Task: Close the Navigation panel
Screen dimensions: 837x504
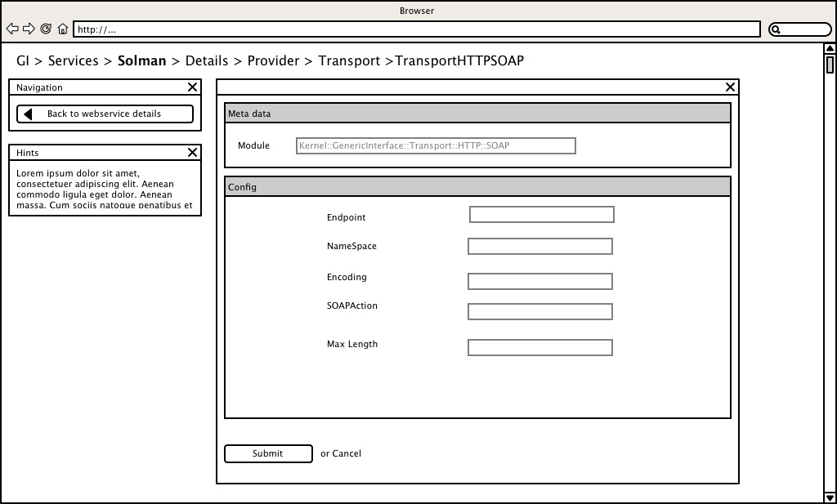Action: 192,87
